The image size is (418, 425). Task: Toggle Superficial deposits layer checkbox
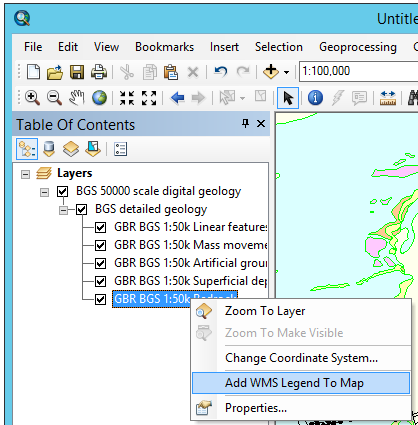click(x=100, y=282)
